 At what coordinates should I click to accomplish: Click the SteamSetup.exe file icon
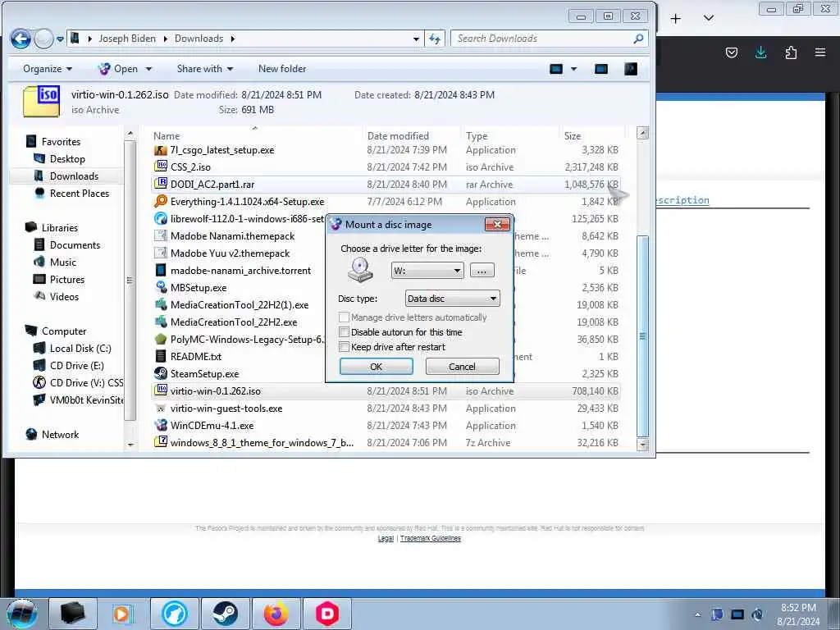tap(160, 373)
